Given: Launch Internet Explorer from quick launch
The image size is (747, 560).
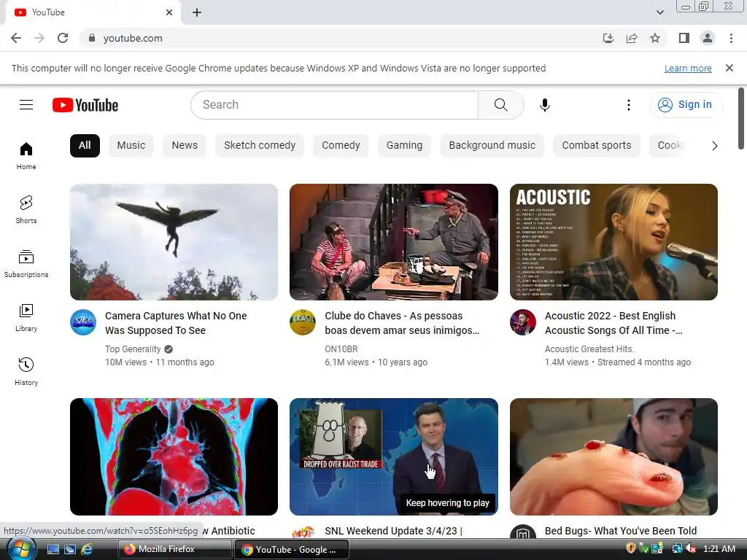Looking at the screenshot, I should click(87, 549).
